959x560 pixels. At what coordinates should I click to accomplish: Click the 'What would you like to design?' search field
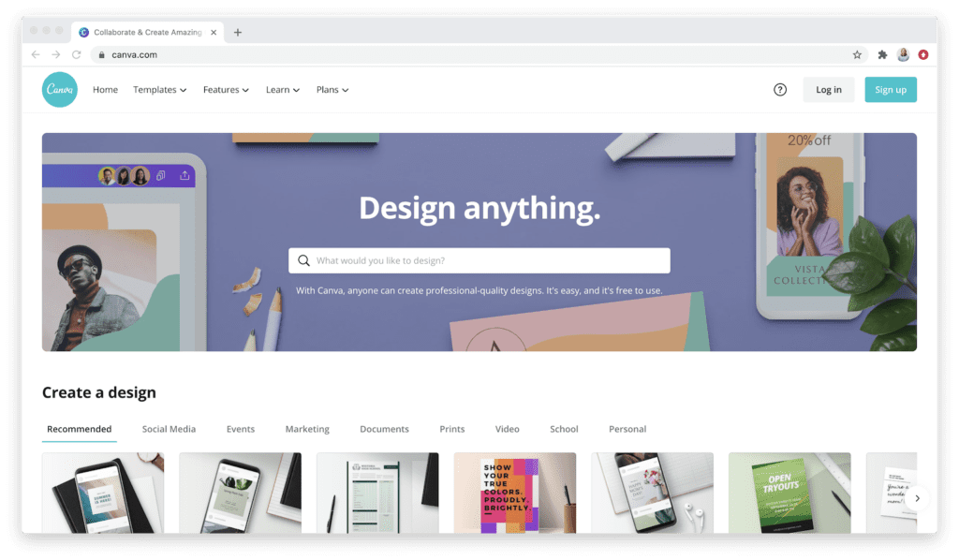coord(479,260)
